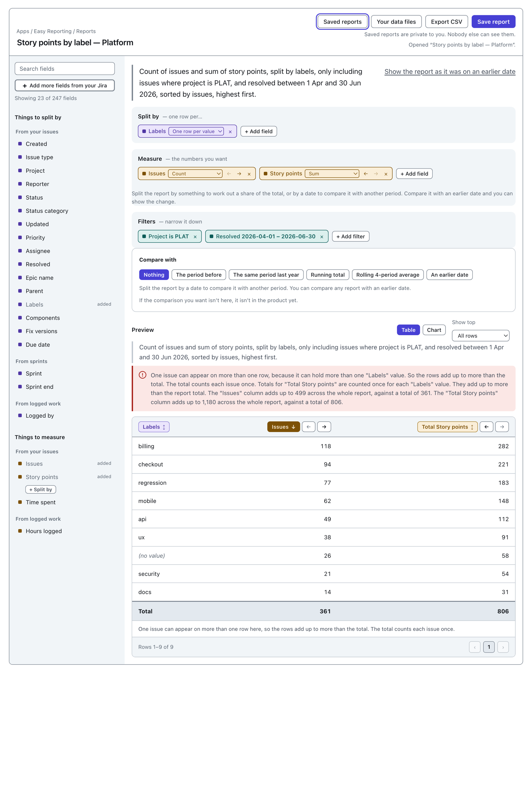Open Labels 'One row per value' dropdown

pos(196,131)
